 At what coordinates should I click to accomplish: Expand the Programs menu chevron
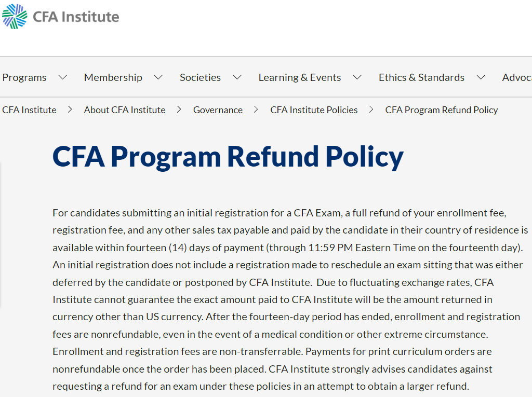click(63, 77)
